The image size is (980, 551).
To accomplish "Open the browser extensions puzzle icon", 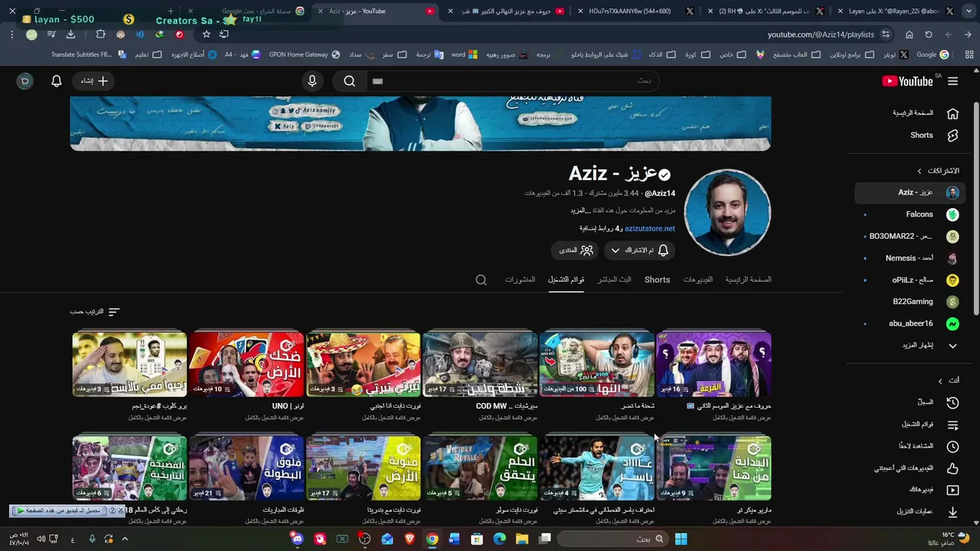I will pos(100,34).
